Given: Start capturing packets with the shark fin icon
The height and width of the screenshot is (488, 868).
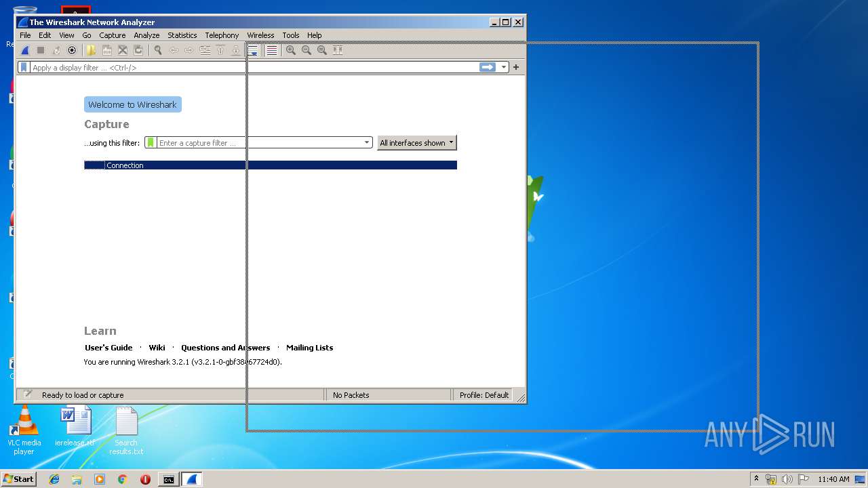Looking at the screenshot, I should [25, 50].
